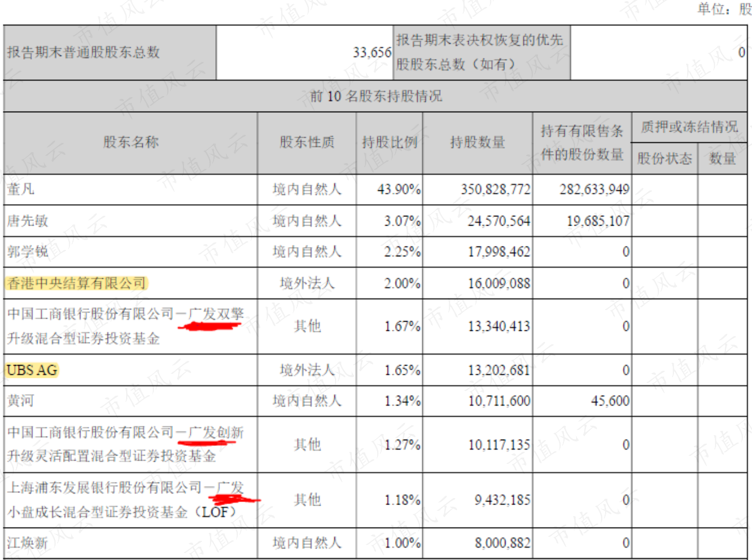Screen dimensions: 752x560
Task: Click the 广发小盘成长 LOF fund cell
Action: (131, 500)
